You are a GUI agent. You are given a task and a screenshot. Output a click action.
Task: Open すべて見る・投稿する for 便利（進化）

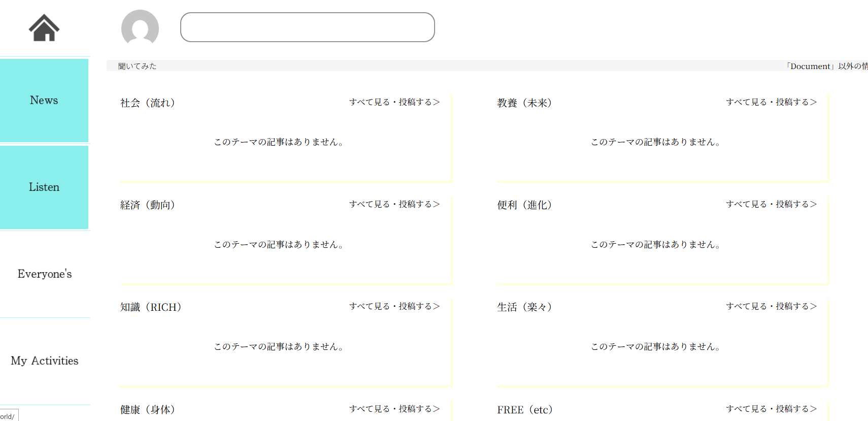pos(772,204)
